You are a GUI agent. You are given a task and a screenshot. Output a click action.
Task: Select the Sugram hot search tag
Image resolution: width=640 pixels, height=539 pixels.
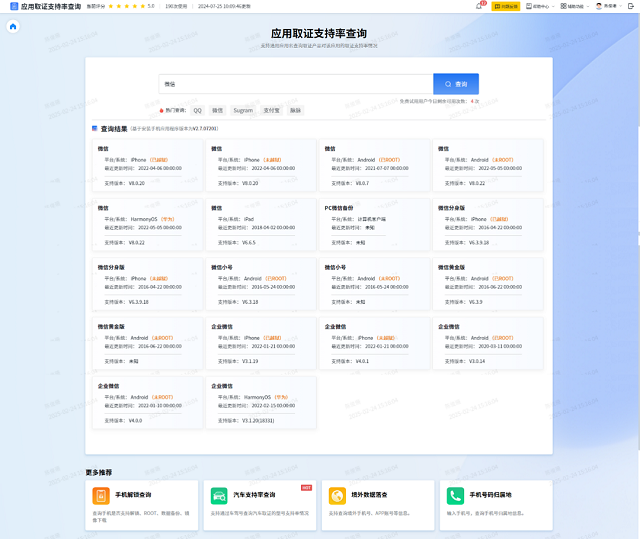[x=243, y=111]
